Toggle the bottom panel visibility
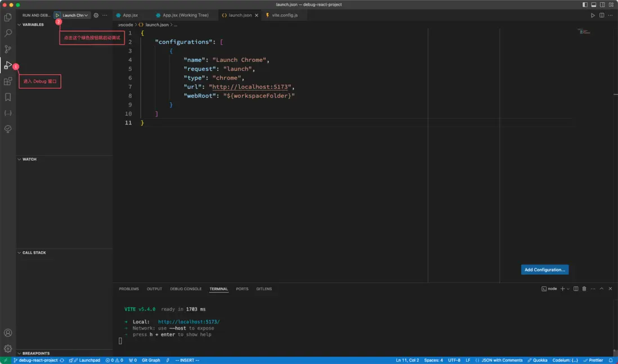 [x=593, y=5]
